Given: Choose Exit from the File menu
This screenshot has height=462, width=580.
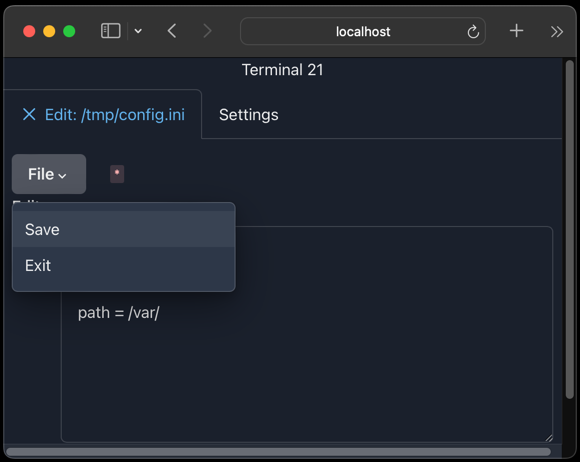Looking at the screenshot, I should [x=124, y=265].
